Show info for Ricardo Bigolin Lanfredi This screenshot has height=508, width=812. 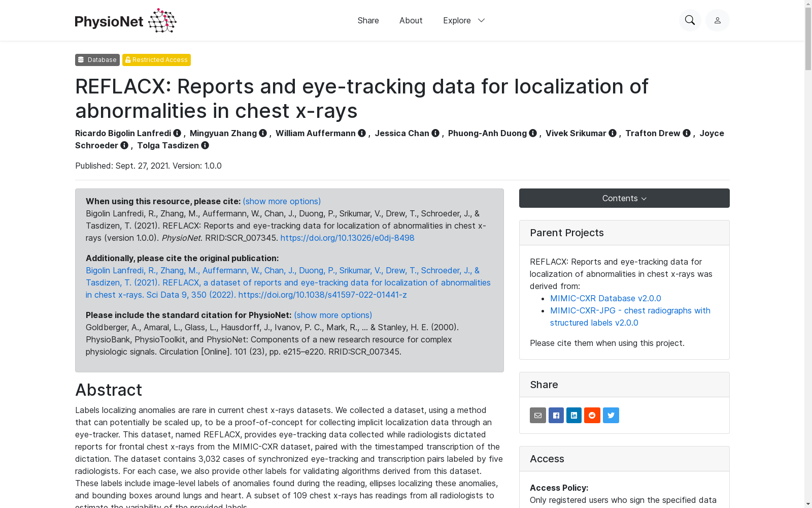click(x=177, y=133)
